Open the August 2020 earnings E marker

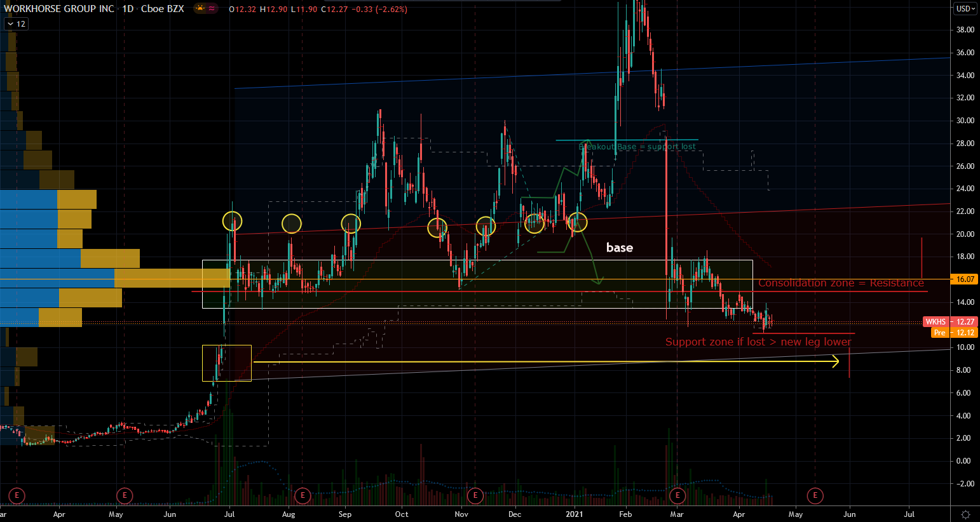(303, 495)
